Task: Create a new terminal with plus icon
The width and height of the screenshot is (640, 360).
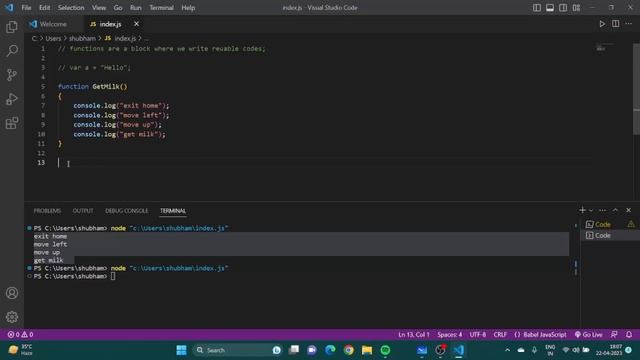Action: tap(582, 210)
